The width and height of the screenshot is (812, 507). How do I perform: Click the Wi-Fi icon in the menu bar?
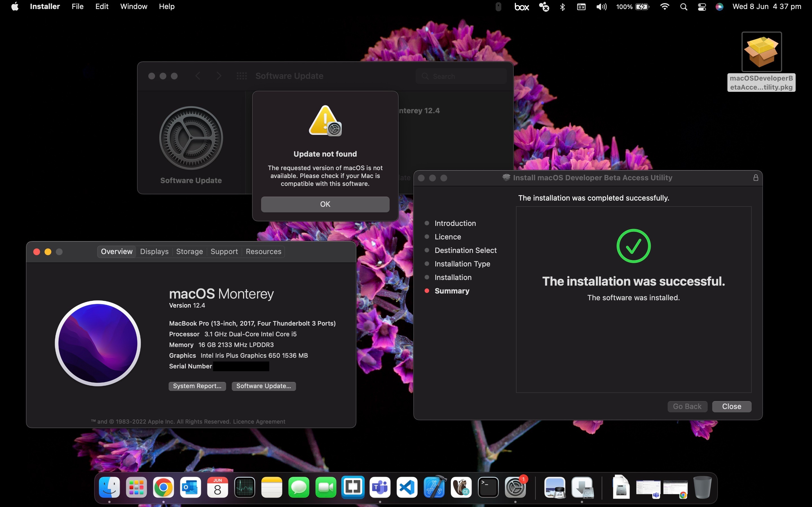pos(665,7)
